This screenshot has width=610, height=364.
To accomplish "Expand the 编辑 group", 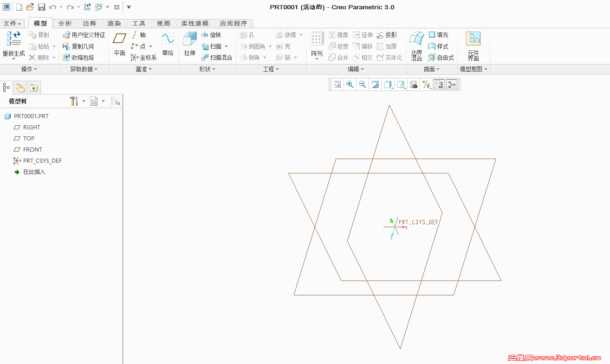I will click(x=356, y=69).
